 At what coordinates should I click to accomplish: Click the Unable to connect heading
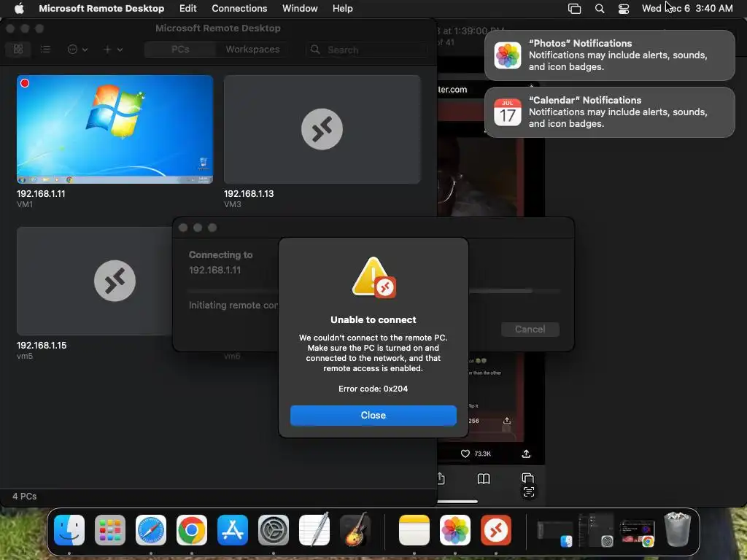coord(373,319)
